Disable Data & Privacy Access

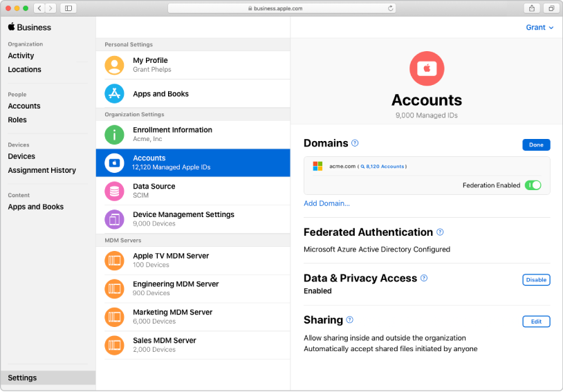(536, 279)
